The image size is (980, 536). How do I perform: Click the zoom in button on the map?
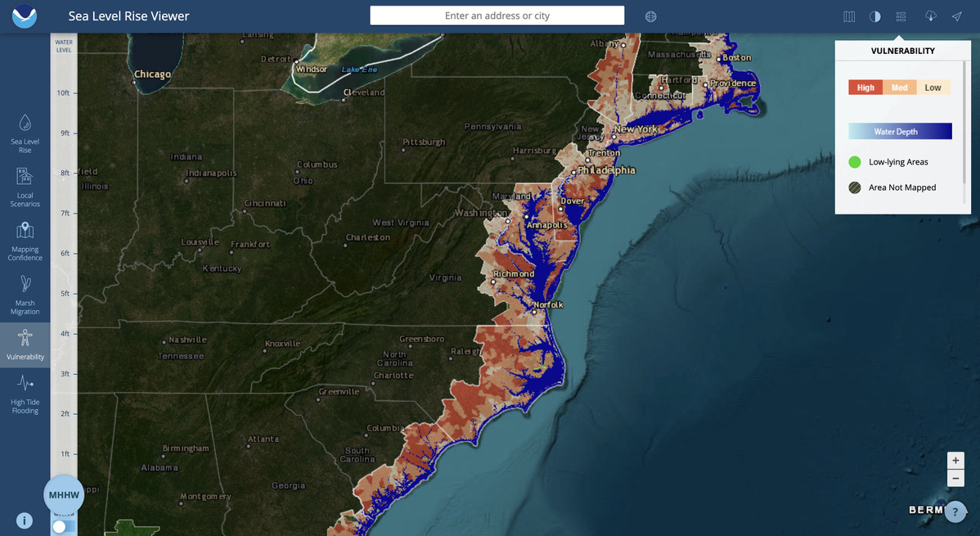tap(955, 460)
